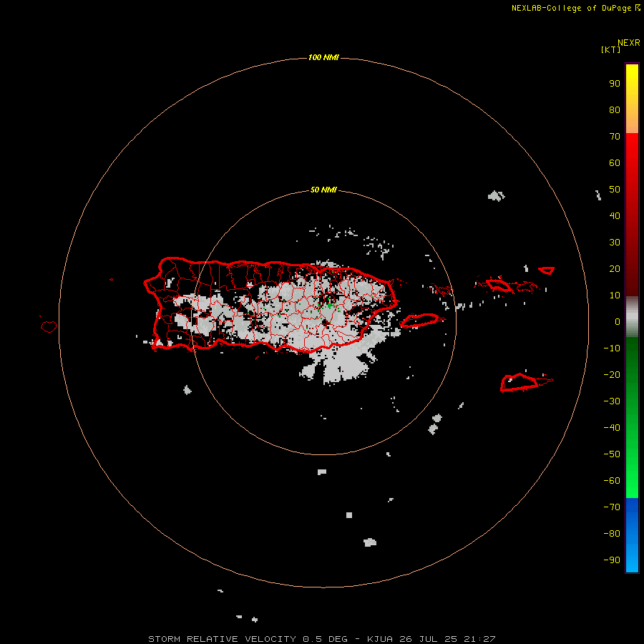Click the 50 value on the velocity scale
This screenshot has width=644, height=644.
(615, 190)
